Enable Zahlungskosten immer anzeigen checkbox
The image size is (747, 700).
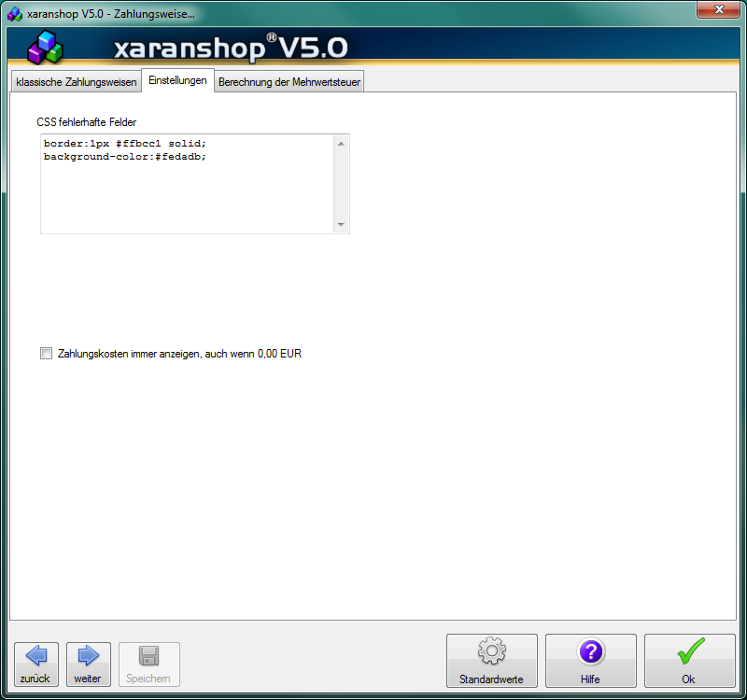pyautogui.click(x=46, y=354)
